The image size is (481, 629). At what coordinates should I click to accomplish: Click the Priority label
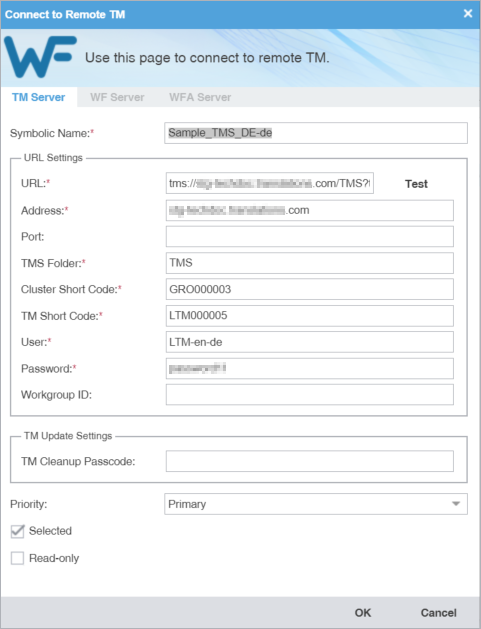tap(28, 504)
